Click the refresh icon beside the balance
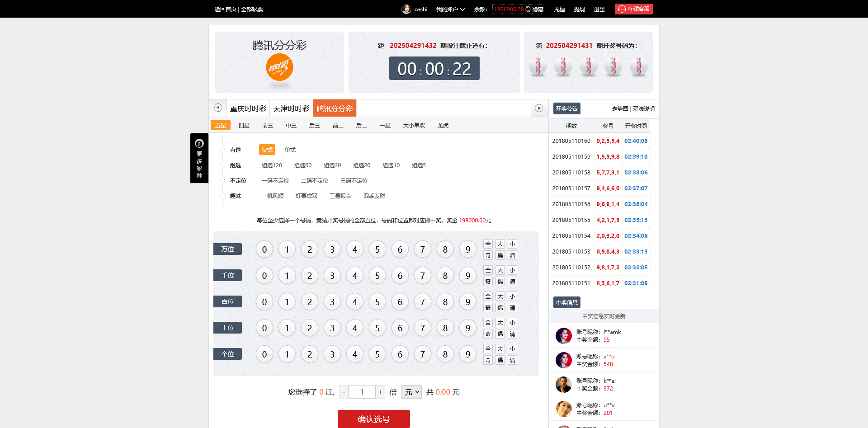 527,9
